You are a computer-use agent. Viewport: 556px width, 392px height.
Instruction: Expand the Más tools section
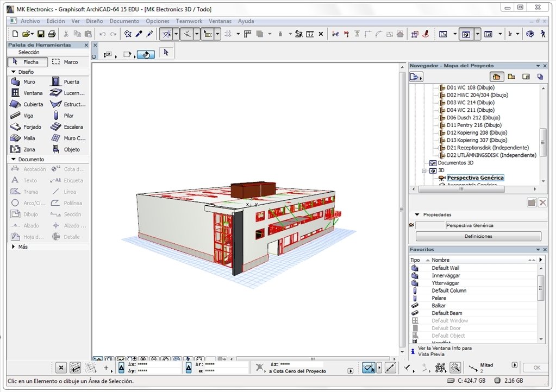14,246
